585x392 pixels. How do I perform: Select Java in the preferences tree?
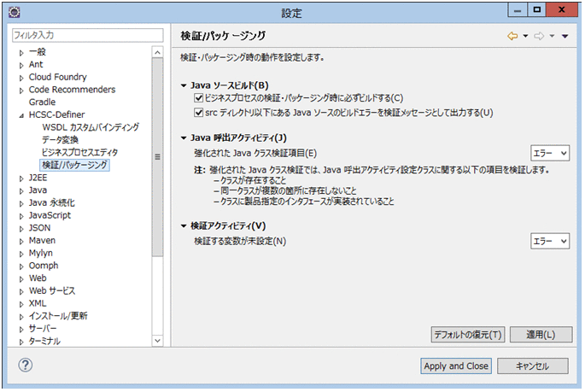click(x=38, y=190)
